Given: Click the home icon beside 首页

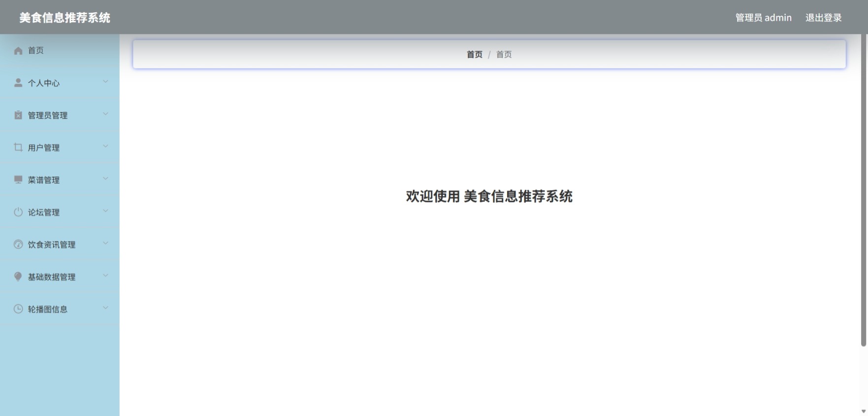Looking at the screenshot, I should 18,51.
